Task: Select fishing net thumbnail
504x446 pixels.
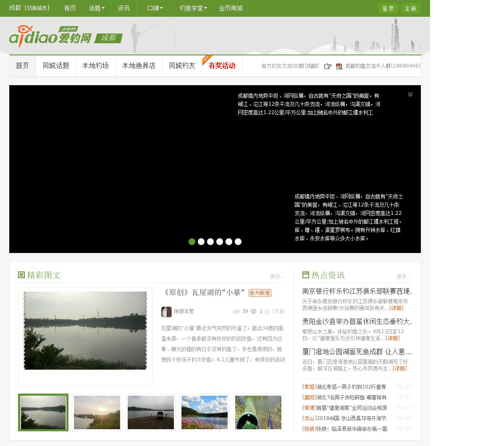Action: (258, 412)
